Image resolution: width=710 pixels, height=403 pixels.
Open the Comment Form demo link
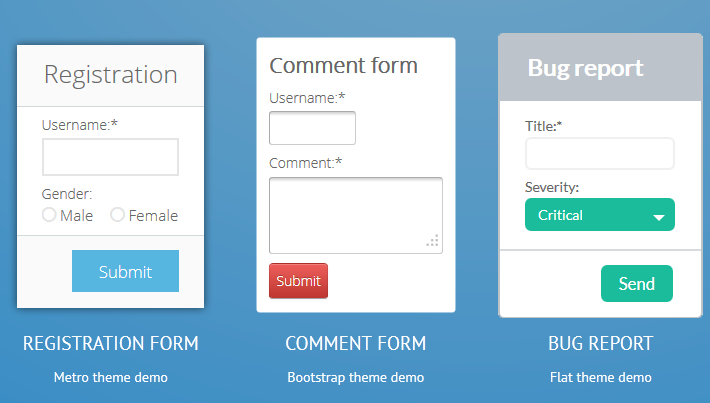pyautogui.click(x=356, y=343)
